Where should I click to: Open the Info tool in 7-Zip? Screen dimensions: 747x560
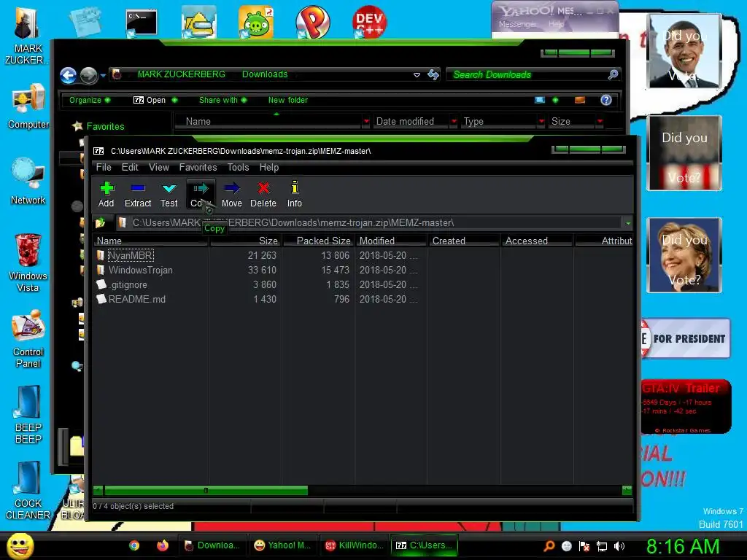tap(295, 194)
